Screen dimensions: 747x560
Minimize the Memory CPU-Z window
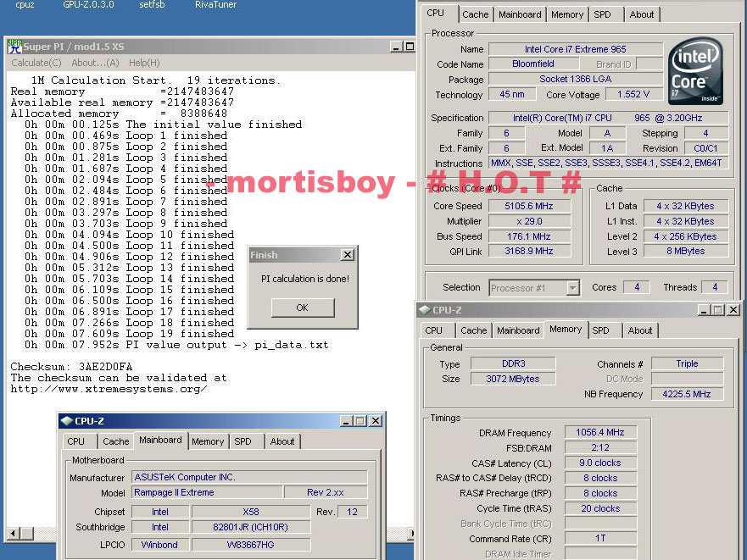coord(704,310)
